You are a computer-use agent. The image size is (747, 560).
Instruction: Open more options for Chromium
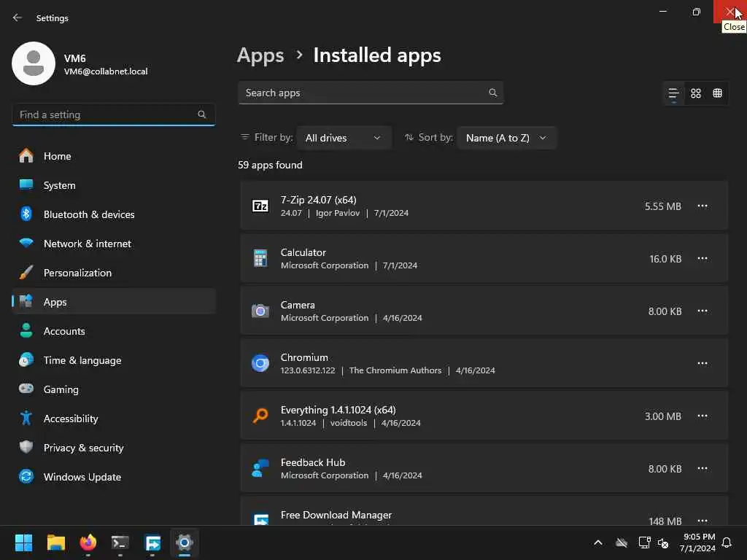pyautogui.click(x=703, y=364)
